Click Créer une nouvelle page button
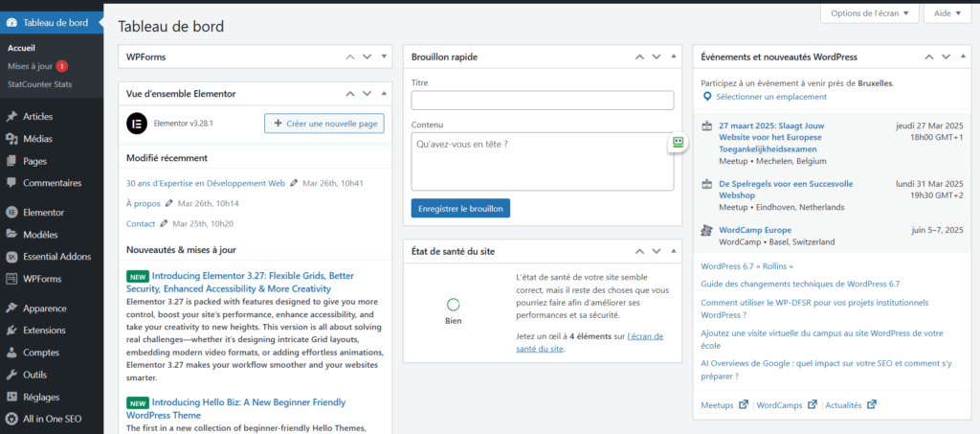The width and height of the screenshot is (980, 434). tap(324, 124)
